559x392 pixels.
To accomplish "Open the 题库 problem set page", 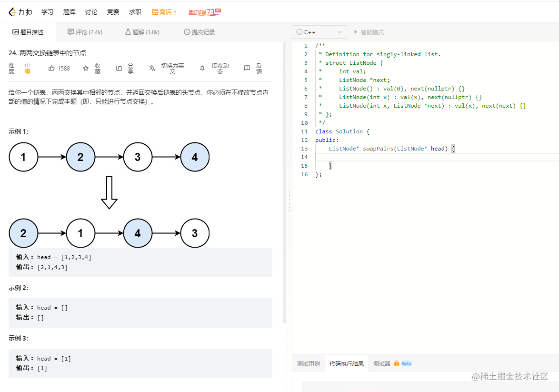I will pyautogui.click(x=69, y=12).
